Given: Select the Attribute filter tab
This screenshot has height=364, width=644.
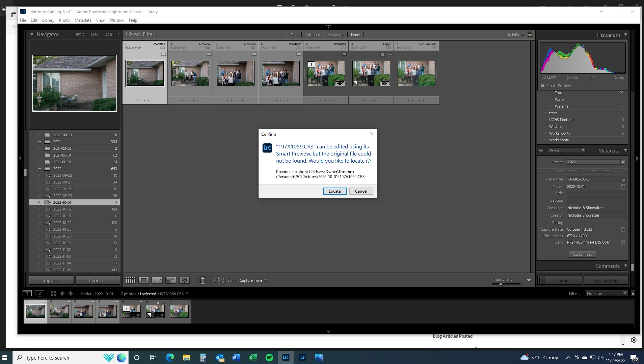Looking at the screenshot, I should [x=313, y=35].
